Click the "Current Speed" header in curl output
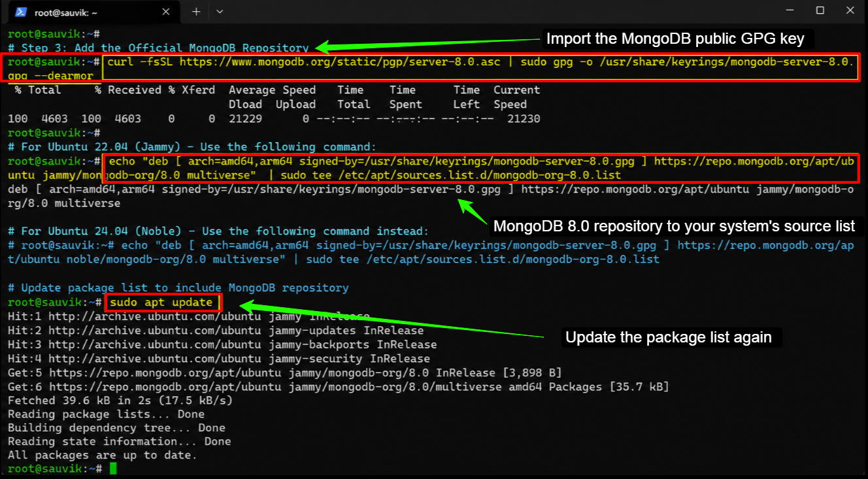This screenshot has width=868, height=479. tap(516, 97)
